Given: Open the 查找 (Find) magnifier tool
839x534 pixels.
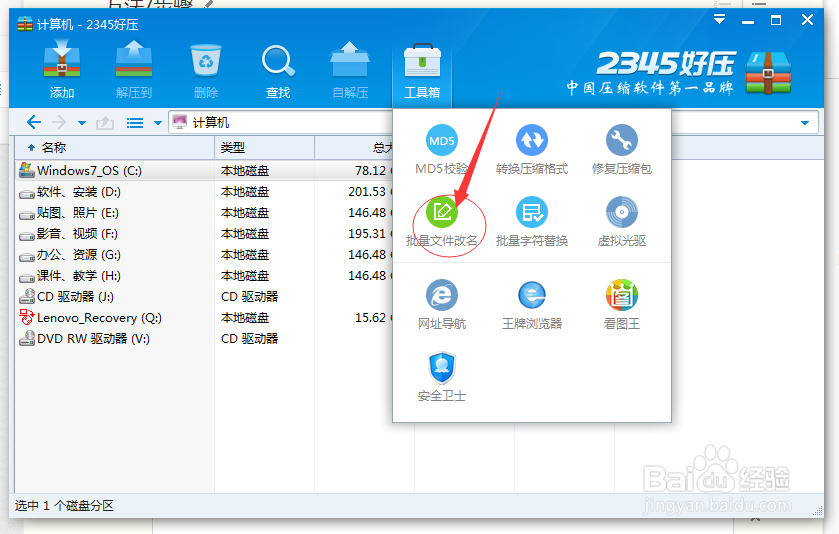Looking at the screenshot, I should (x=278, y=71).
